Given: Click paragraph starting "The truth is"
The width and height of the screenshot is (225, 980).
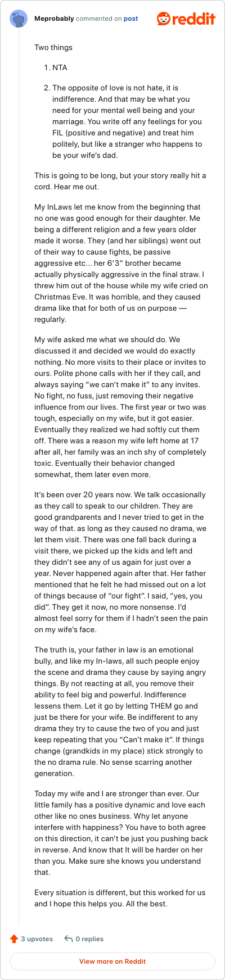Looking at the screenshot, I should coord(121,711).
